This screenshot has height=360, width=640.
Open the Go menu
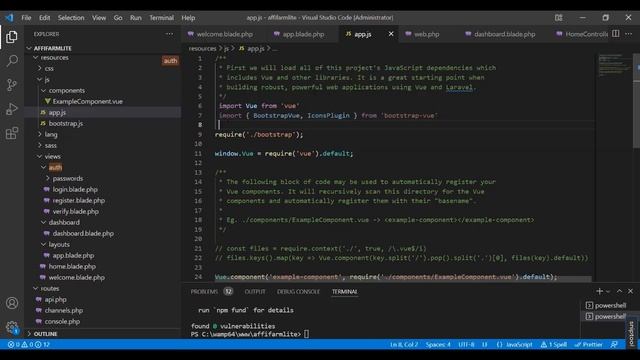coord(118,18)
